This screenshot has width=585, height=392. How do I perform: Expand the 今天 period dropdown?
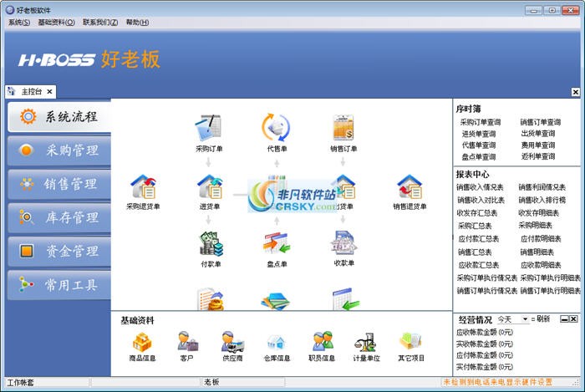pos(525,319)
